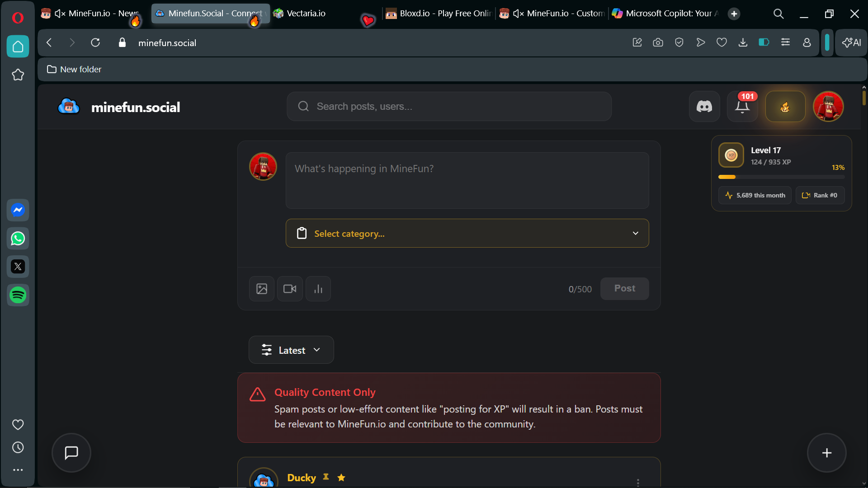This screenshot has height=488, width=868.
Task: Expand the Select category dropdown
Action: pyautogui.click(x=467, y=233)
